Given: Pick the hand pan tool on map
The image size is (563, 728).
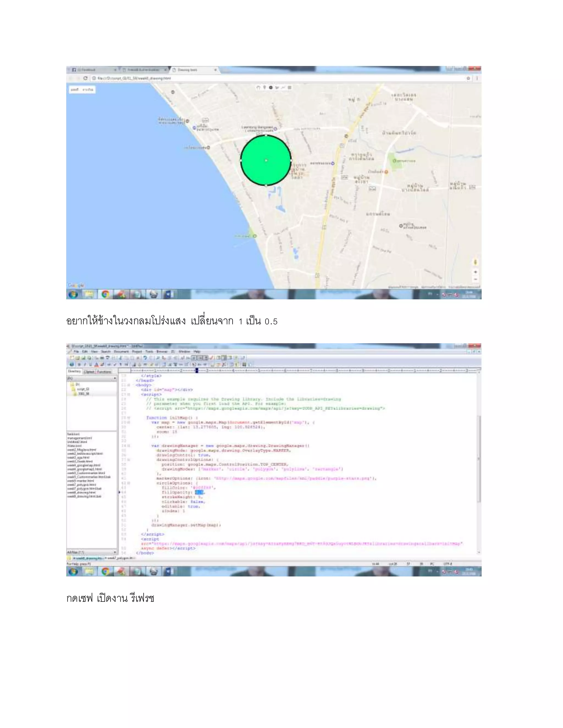Looking at the screenshot, I should tap(258, 88).
